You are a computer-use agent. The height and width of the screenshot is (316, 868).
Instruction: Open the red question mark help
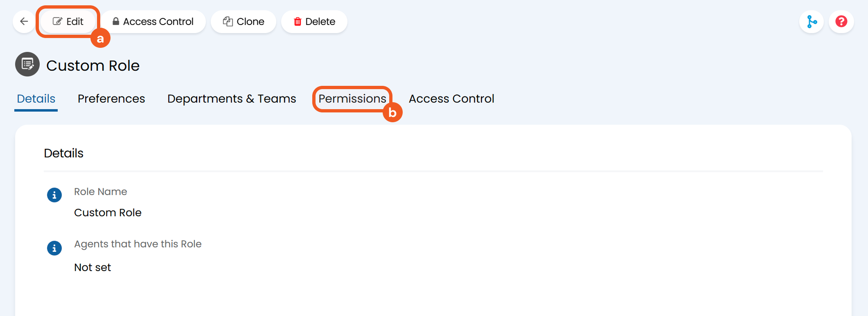841,21
